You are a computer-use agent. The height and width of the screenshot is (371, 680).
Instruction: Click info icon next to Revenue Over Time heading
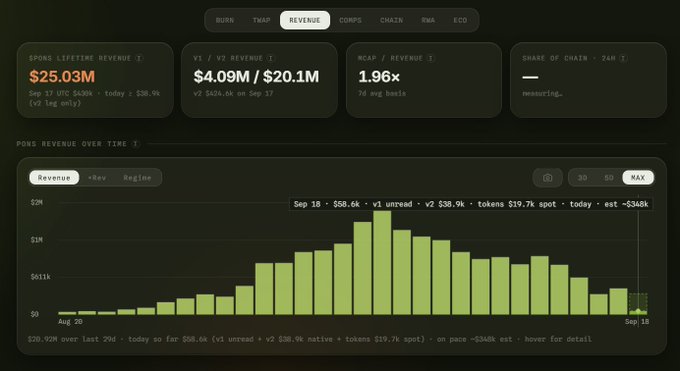tap(135, 144)
